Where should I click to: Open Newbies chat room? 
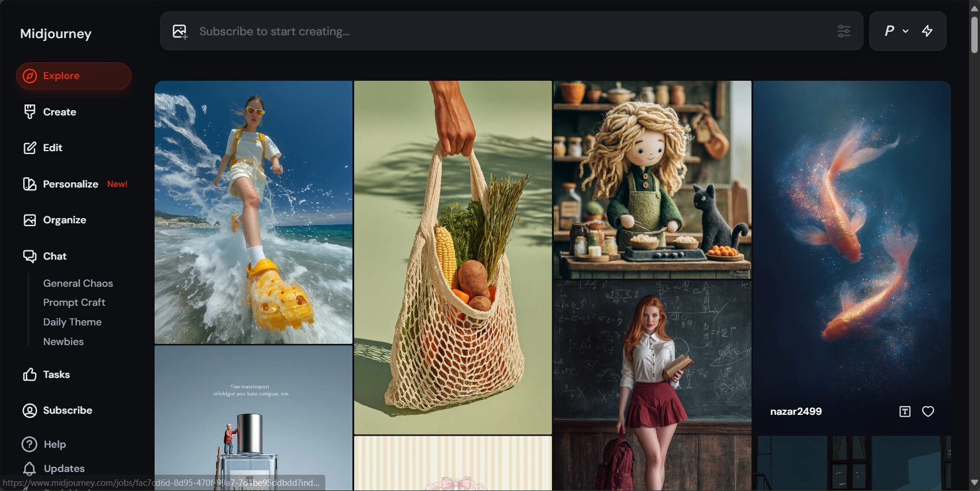pyautogui.click(x=63, y=342)
